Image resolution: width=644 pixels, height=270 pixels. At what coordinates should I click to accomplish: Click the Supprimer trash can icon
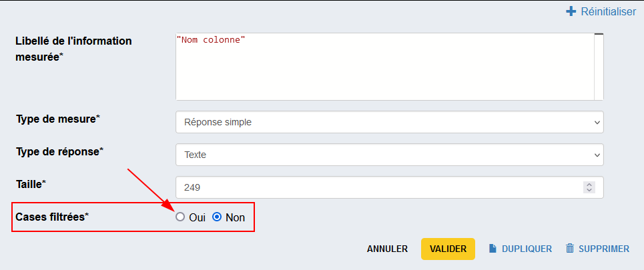pos(570,249)
